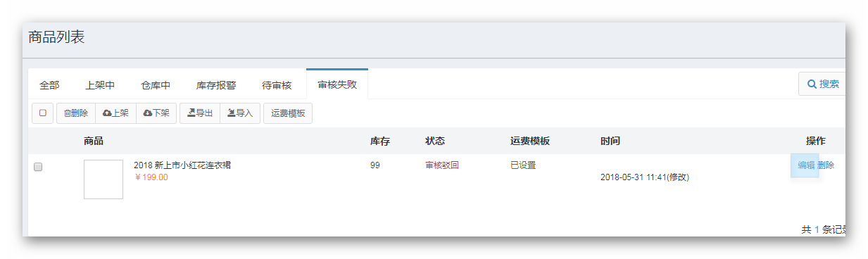Click the price ￥199.00
Viewport: 868px width, 259px height.
pos(151,177)
